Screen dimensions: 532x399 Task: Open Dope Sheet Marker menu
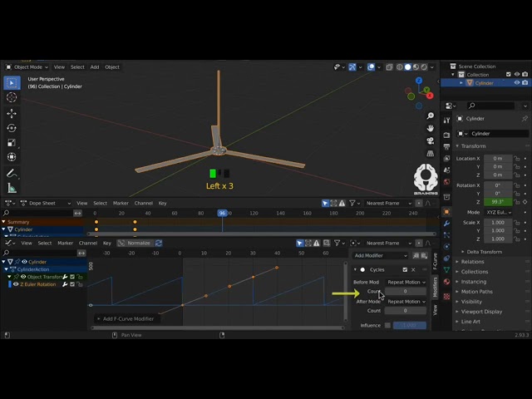[x=121, y=203]
